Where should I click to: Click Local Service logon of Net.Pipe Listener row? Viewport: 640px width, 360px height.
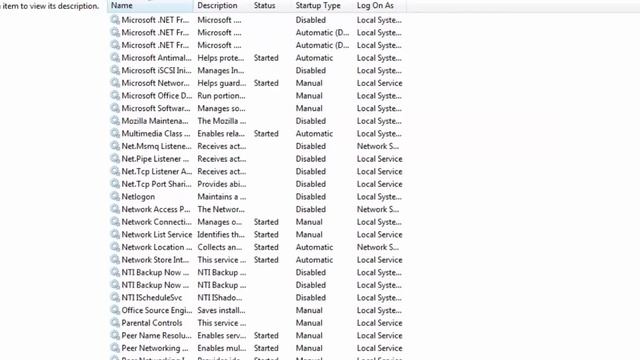380,159
